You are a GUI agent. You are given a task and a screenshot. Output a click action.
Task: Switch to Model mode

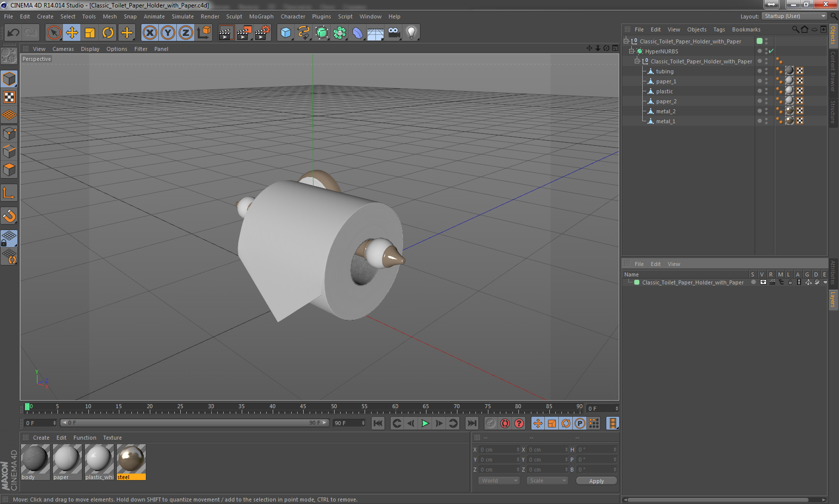click(9, 79)
